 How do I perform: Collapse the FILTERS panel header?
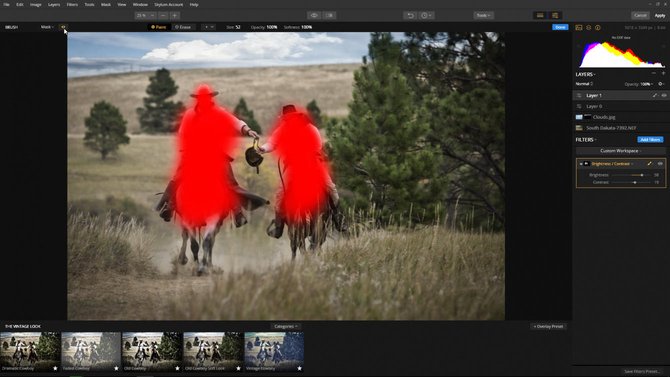585,140
